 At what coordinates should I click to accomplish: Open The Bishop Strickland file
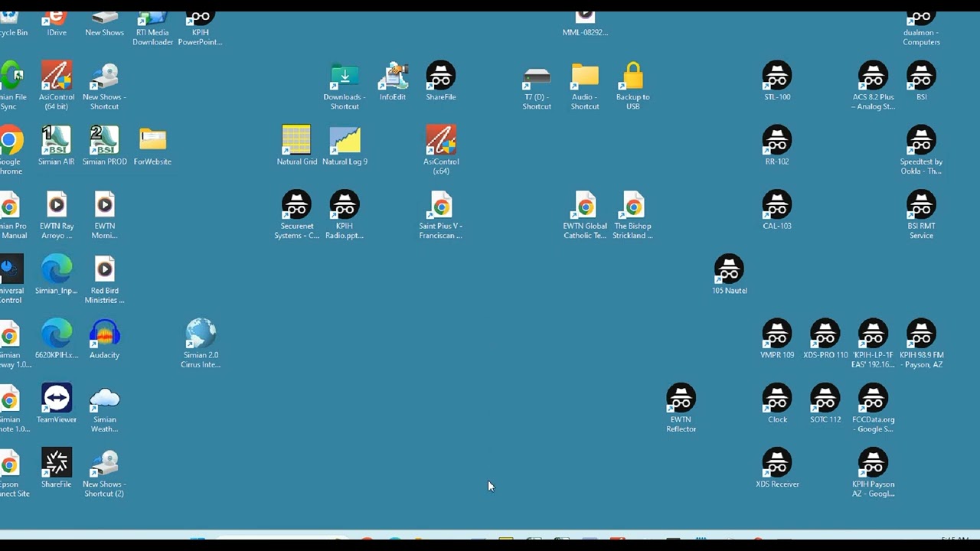coord(633,215)
